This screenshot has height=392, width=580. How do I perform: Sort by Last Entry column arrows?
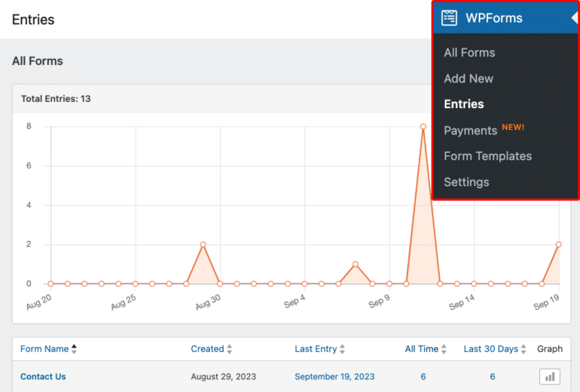[x=343, y=349]
